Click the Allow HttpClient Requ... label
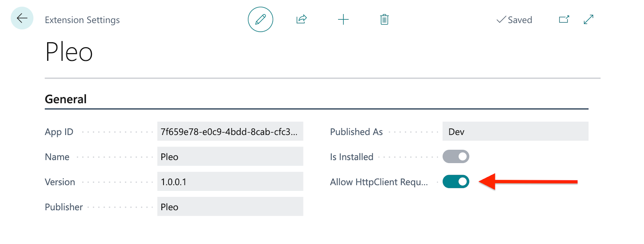Image resolution: width=644 pixels, height=244 pixels. [379, 182]
